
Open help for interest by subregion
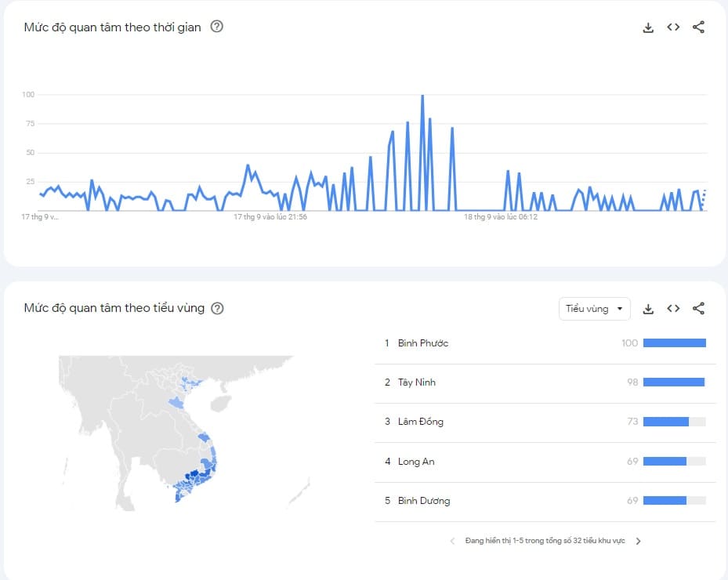coord(218,308)
